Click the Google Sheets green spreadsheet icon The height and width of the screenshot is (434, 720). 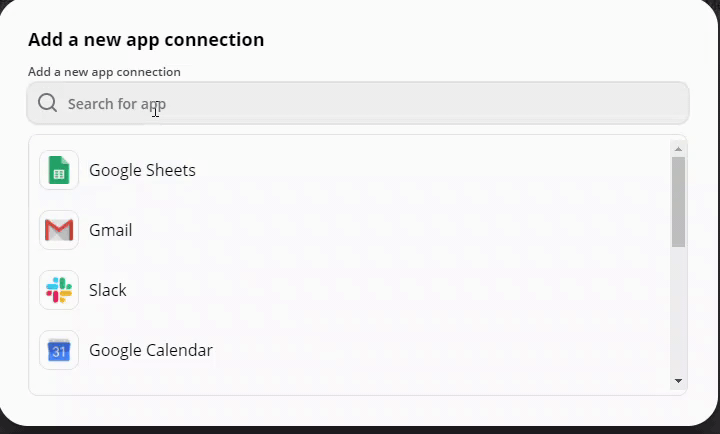tap(59, 170)
